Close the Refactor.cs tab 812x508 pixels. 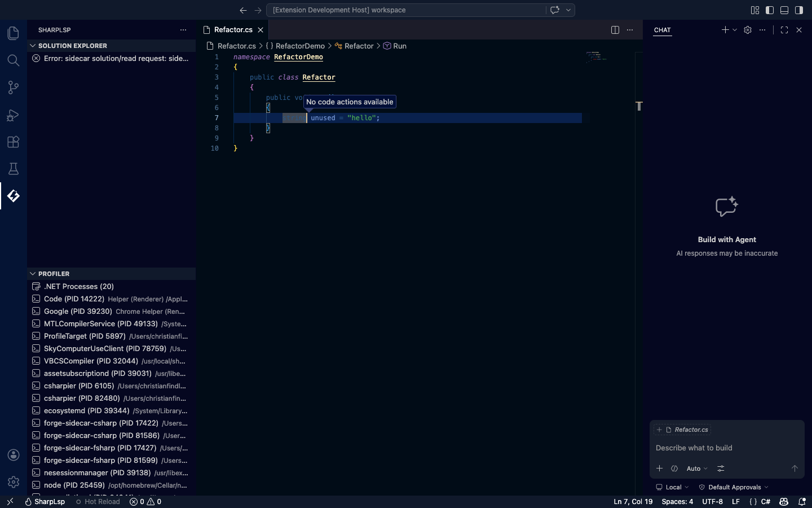261,30
